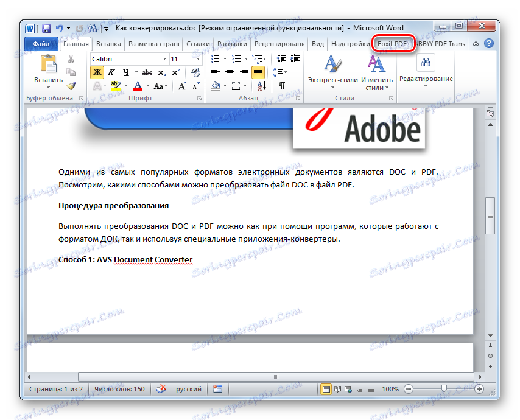Viewport: 520px width, 420px height.
Task: Align text to the right
Action: coord(244,72)
